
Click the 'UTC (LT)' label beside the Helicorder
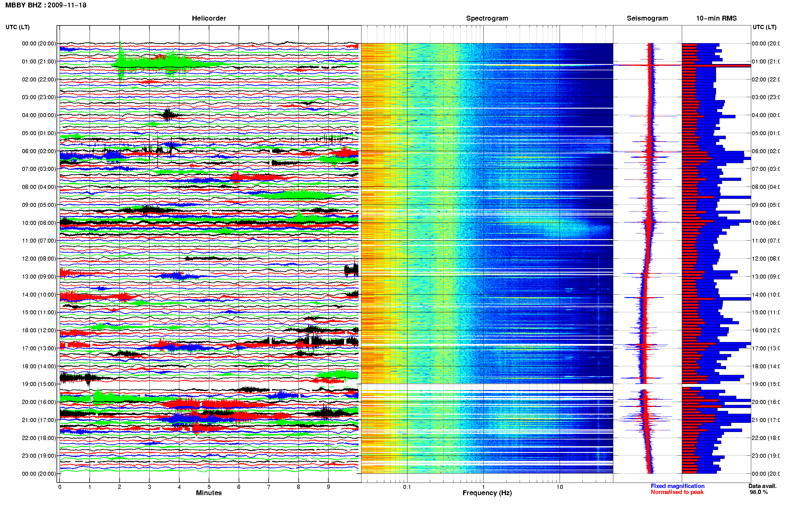coord(17,27)
